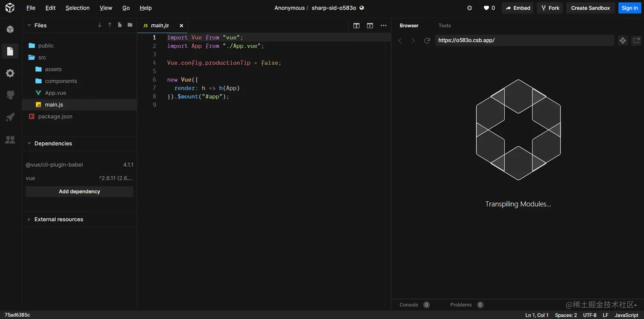Click the Sign in button
The width and height of the screenshot is (644, 319).
click(x=630, y=8)
